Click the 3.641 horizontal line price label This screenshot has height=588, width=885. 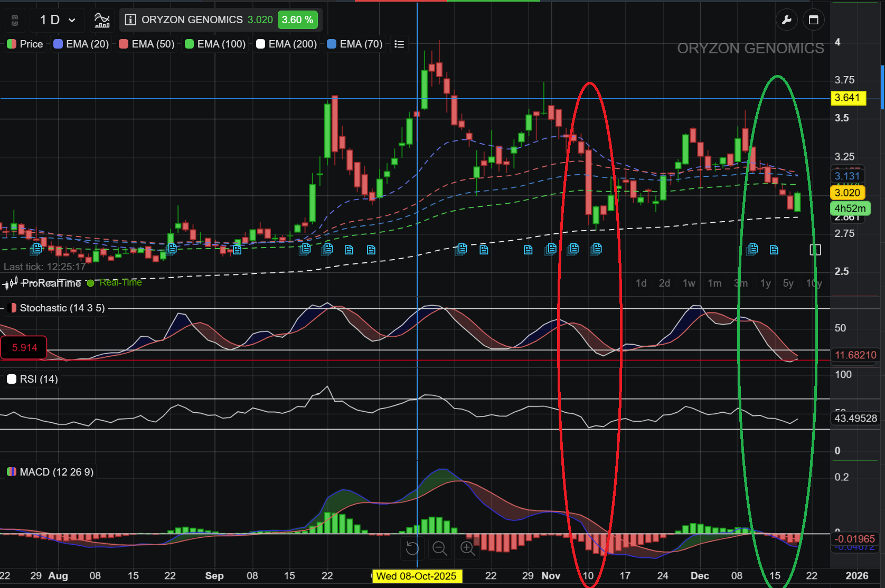[x=848, y=98]
